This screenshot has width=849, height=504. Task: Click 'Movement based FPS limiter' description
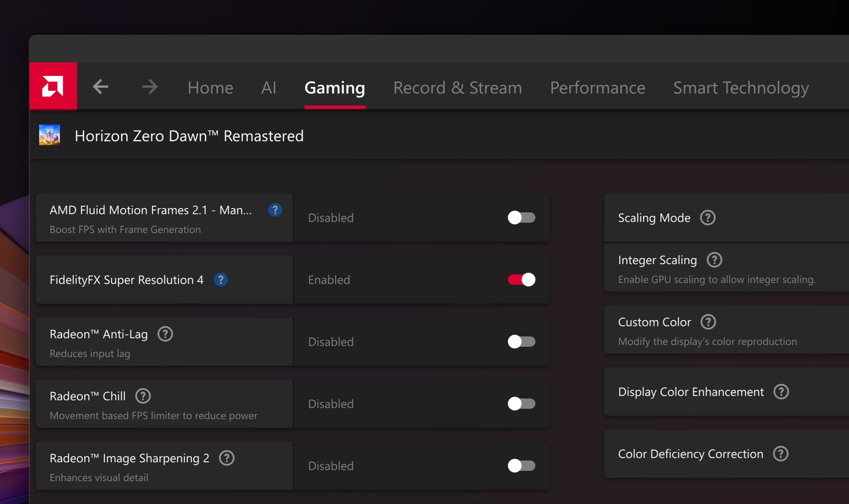coord(153,416)
